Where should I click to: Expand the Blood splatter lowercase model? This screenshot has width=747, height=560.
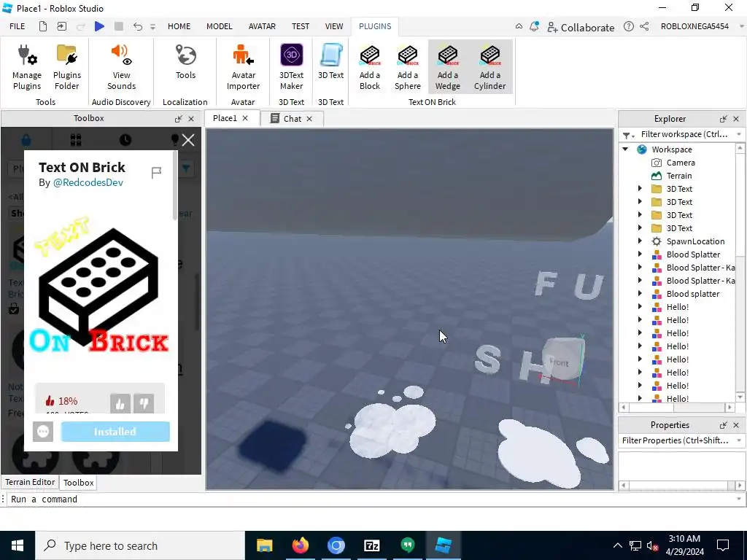[640, 294]
